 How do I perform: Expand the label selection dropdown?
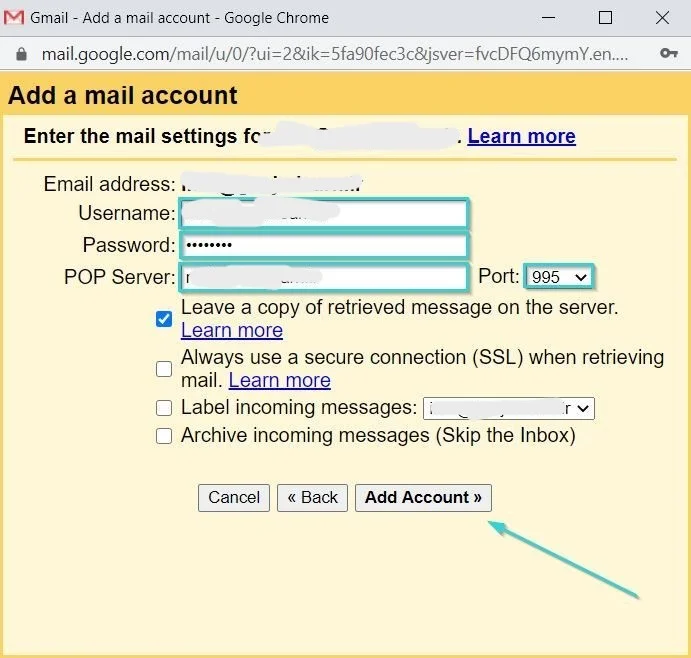point(509,408)
